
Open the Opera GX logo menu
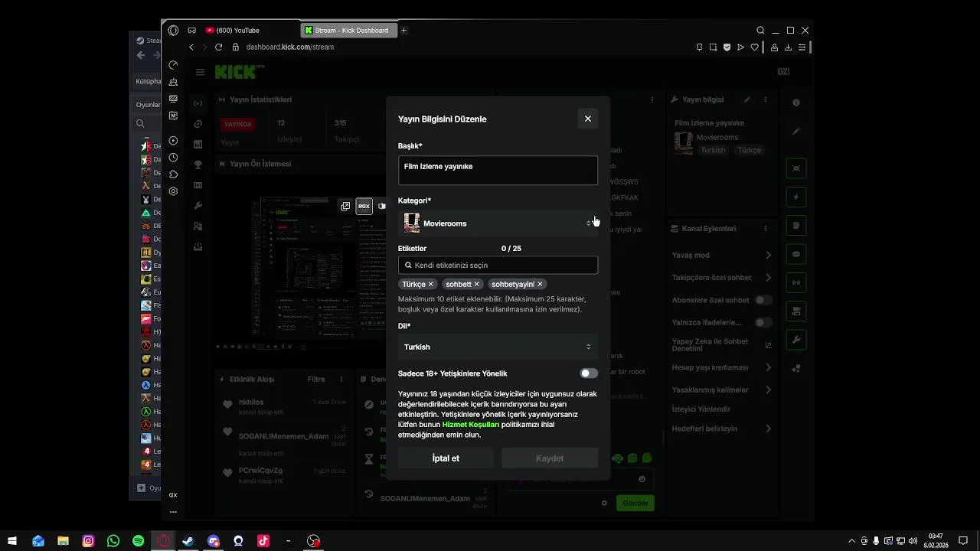point(173,31)
